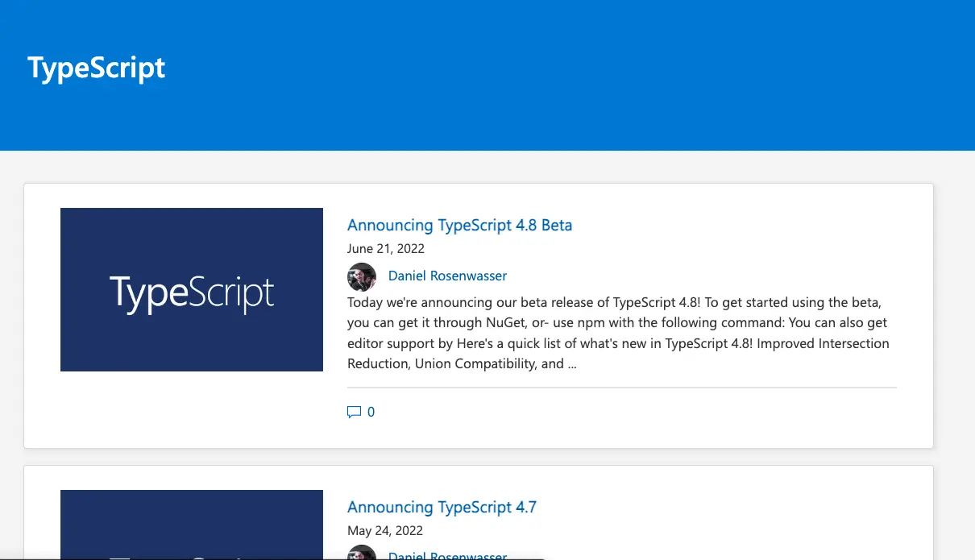Screen dimensions: 975x560
Task: Click the TypeScript heading in the blue banner
Action: [x=96, y=68]
